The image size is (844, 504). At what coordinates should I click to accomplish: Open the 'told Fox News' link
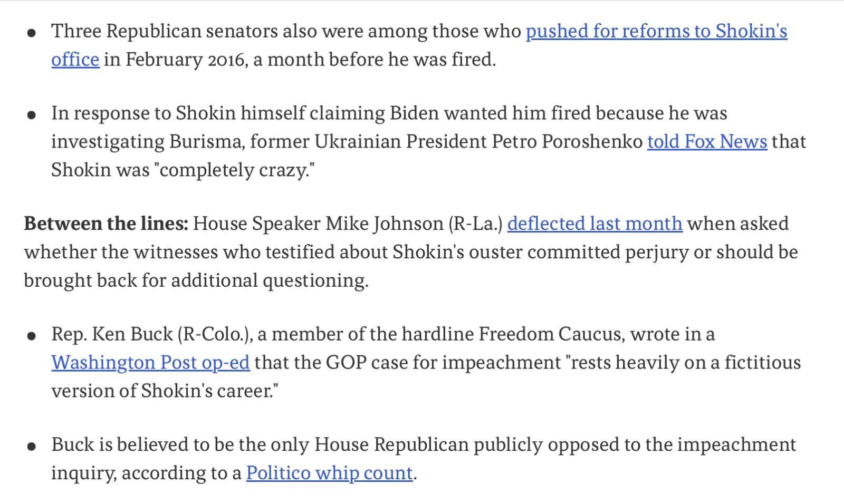(x=707, y=142)
